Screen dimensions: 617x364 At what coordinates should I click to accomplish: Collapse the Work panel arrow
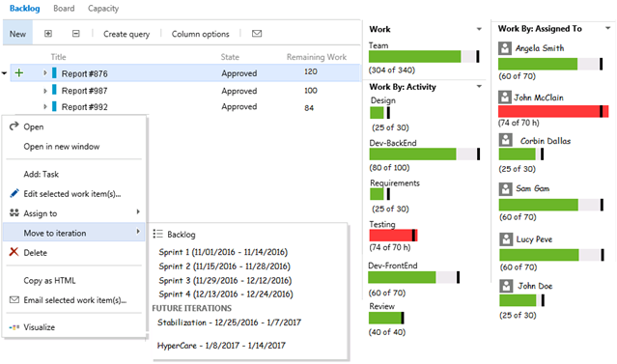click(x=479, y=29)
